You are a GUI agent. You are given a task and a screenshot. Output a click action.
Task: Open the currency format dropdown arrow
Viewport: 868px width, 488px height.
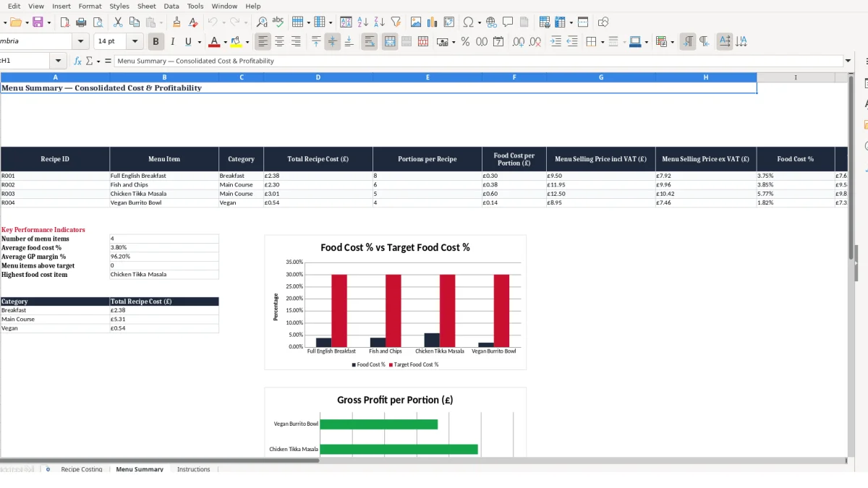pos(454,42)
